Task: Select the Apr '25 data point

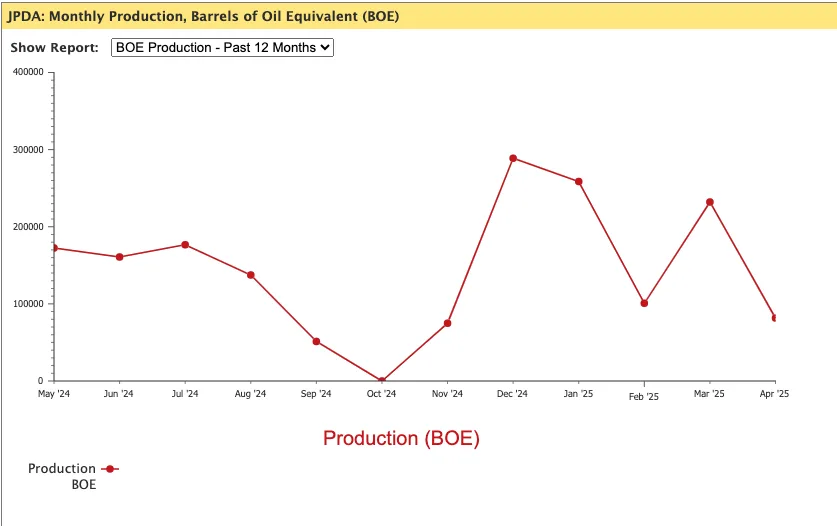Action: [x=775, y=318]
